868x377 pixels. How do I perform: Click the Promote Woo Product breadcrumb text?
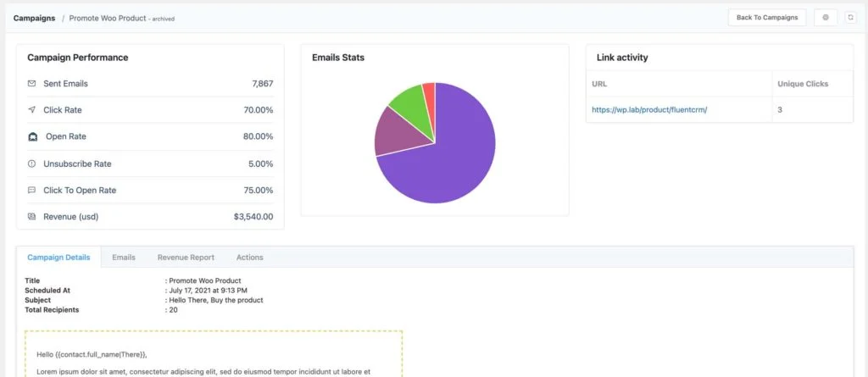(x=108, y=19)
